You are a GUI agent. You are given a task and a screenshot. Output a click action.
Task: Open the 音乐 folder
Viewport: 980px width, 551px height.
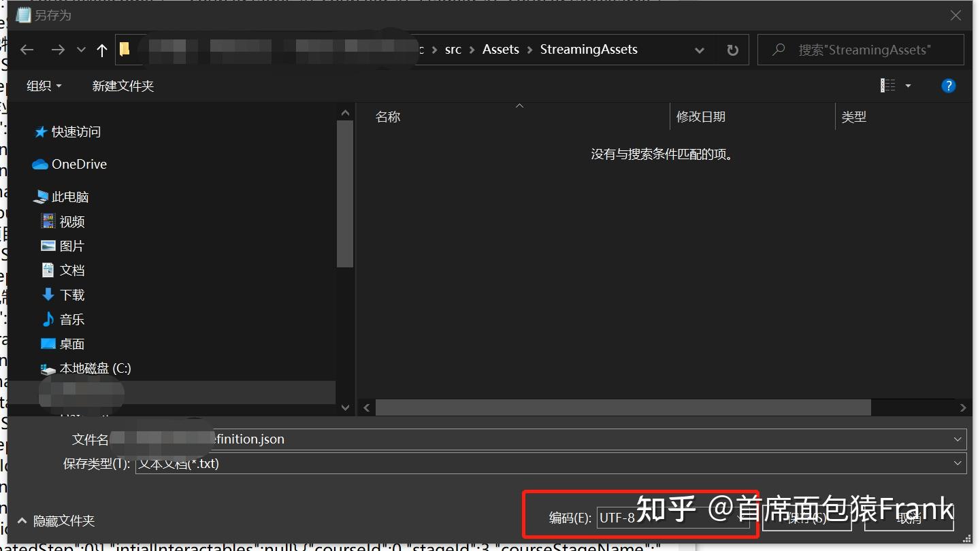pyautogui.click(x=73, y=319)
